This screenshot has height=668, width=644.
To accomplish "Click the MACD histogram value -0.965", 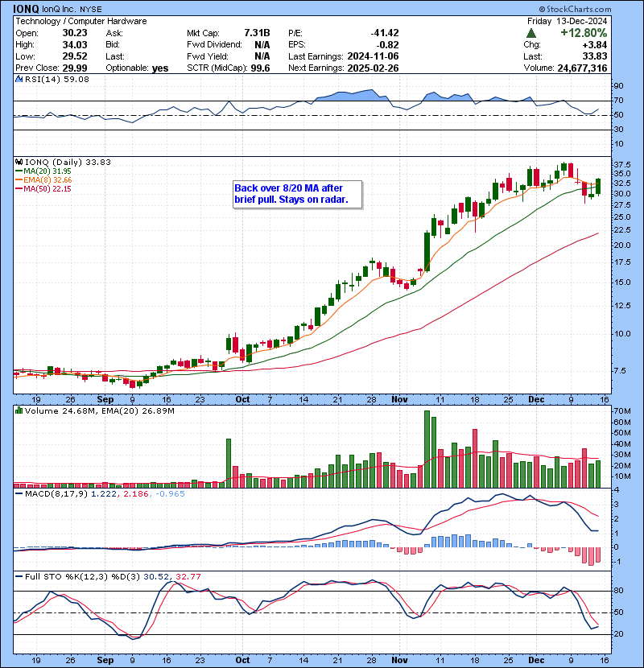I will click(170, 494).
